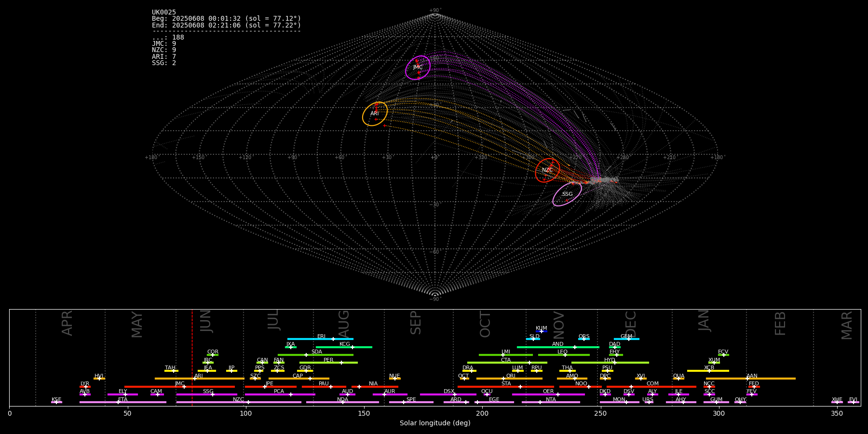
Task: Click the 'ARI: 7' legend entry
Action: (164, 56)
